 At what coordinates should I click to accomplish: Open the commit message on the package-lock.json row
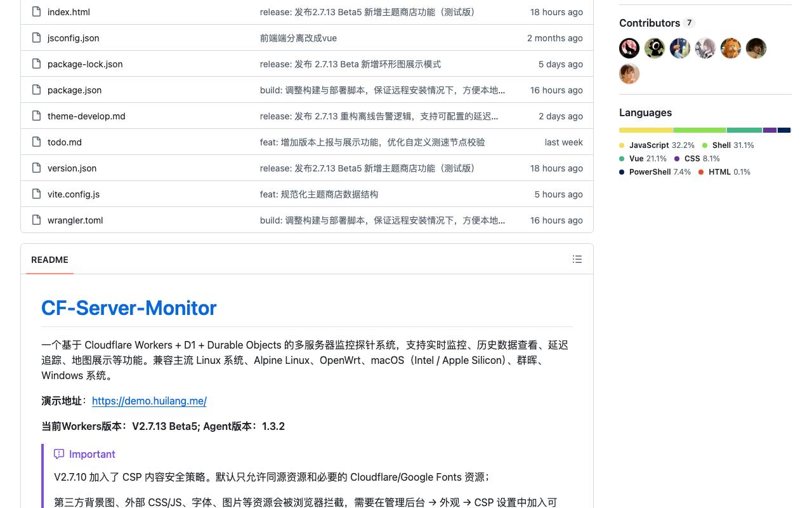click(350, 64)
